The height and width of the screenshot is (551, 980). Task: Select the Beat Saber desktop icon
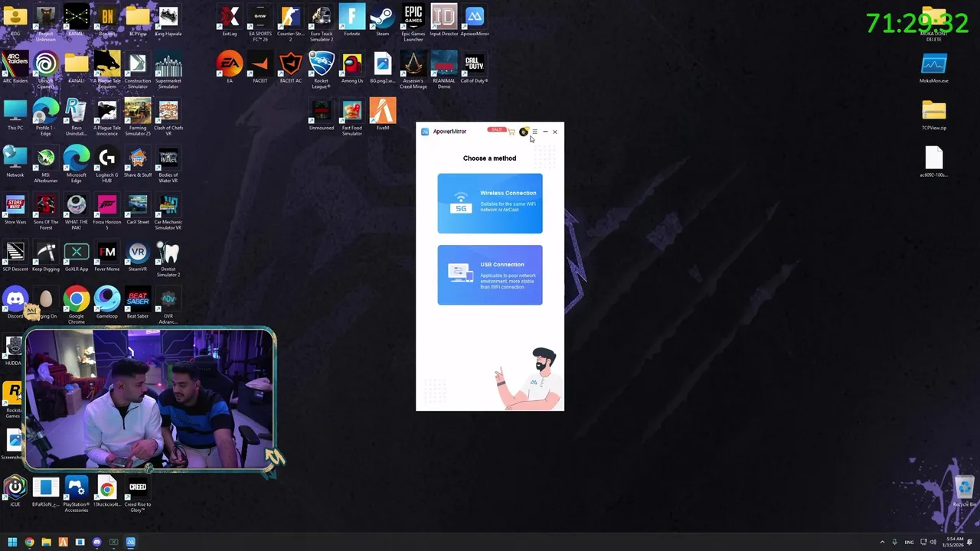point(138,303)
